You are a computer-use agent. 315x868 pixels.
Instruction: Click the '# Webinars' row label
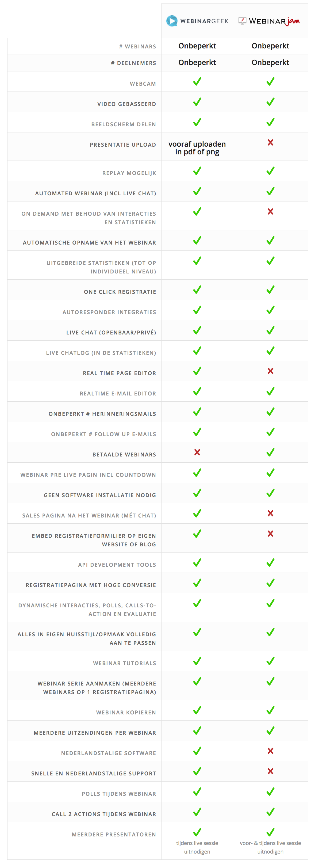coord(137,47)
